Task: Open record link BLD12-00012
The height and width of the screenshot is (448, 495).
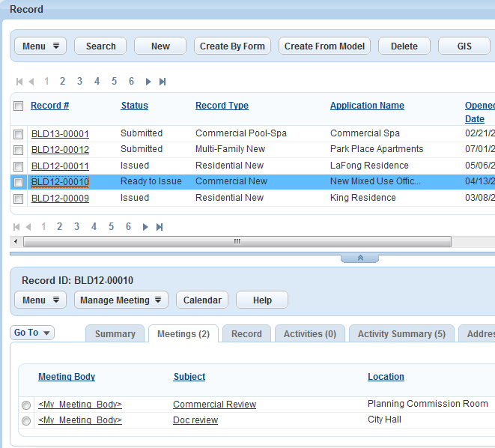Action: coord(60,150)
